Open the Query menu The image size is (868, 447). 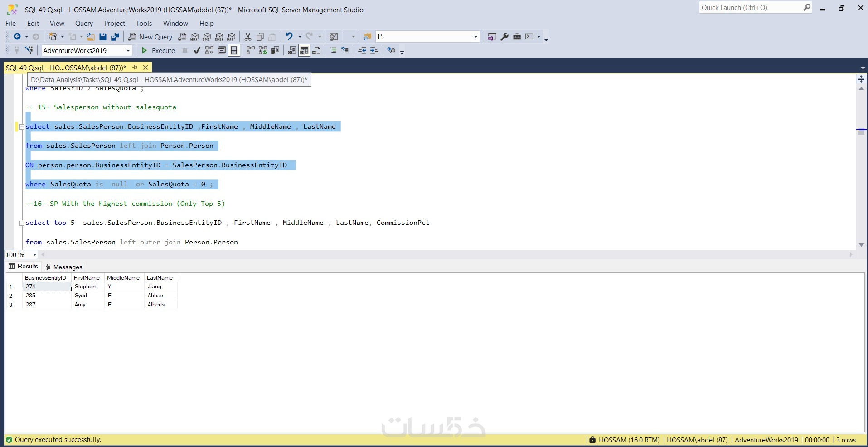click(84, 24)
